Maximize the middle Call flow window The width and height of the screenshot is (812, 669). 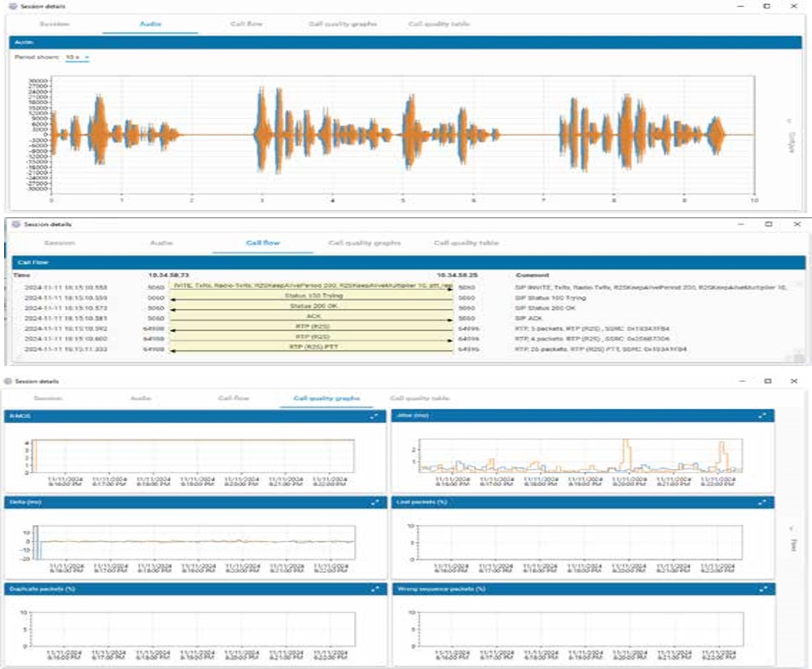[768, 224]
